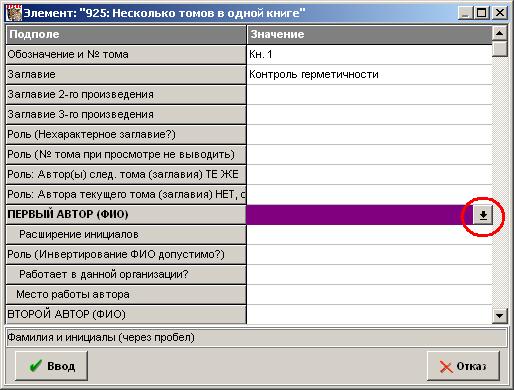Click the empty value for Заглавие 2-го произведения

369,94
